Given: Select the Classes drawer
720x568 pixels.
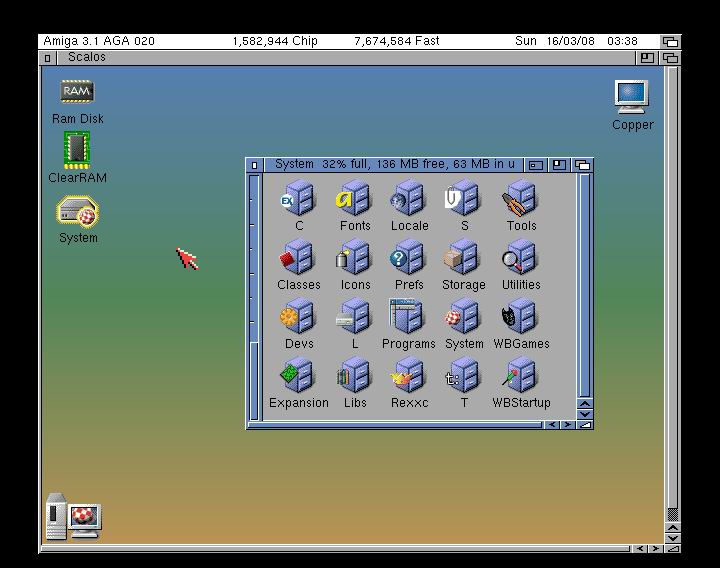Looking at the screenshot, I should click(298, 257).
